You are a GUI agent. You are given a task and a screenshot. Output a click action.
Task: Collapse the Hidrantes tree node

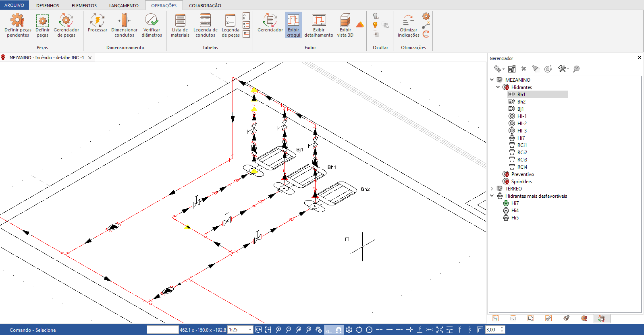click(x=498, y=87)
